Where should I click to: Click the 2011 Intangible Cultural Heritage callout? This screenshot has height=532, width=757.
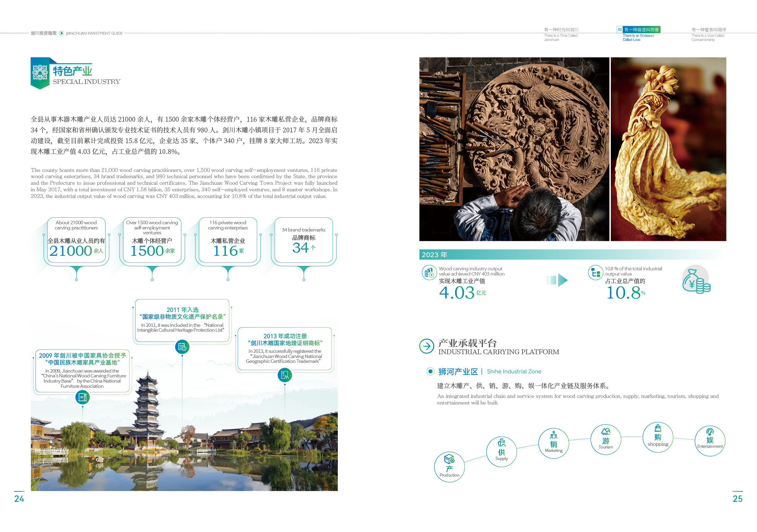182,321
